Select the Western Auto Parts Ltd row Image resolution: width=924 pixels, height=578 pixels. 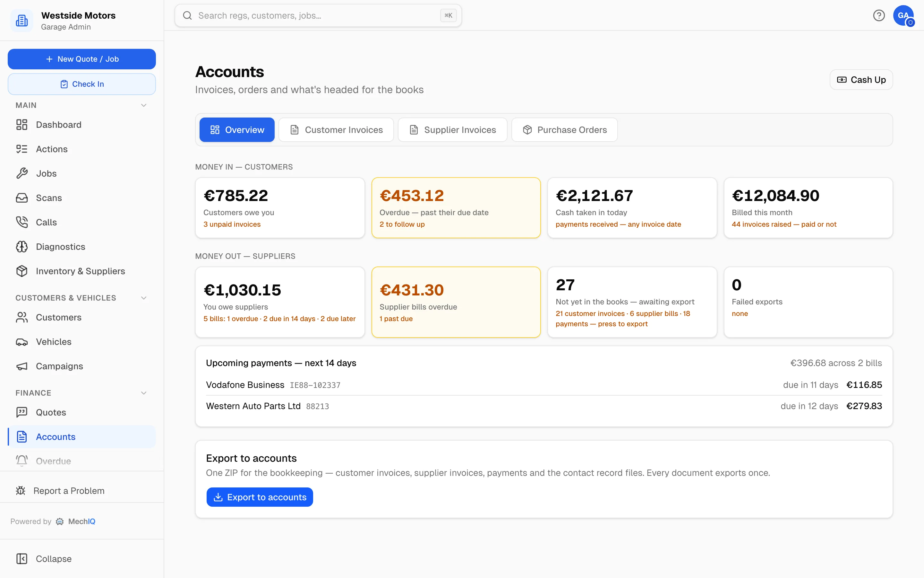pyautogui.click(x=544, y=406)
